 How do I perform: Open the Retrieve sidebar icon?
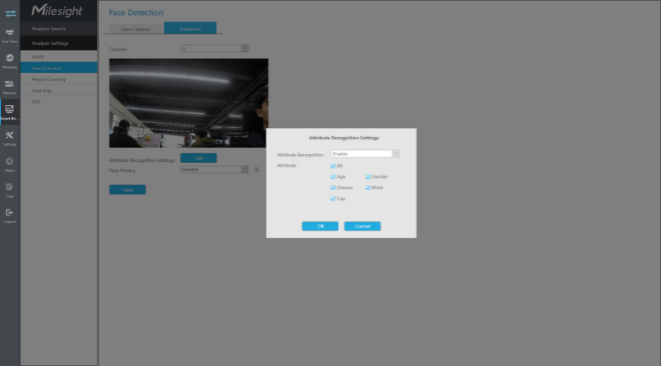tap(10, 87)
